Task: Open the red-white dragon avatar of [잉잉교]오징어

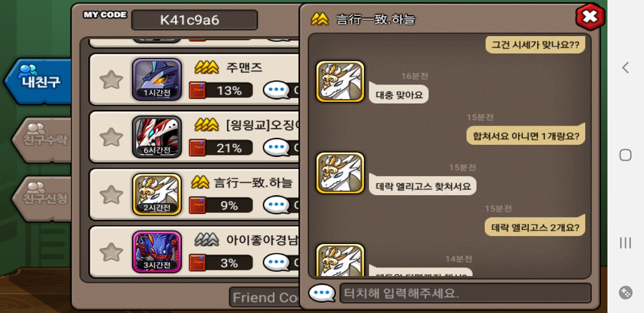Action: click(x=157, y=137)
